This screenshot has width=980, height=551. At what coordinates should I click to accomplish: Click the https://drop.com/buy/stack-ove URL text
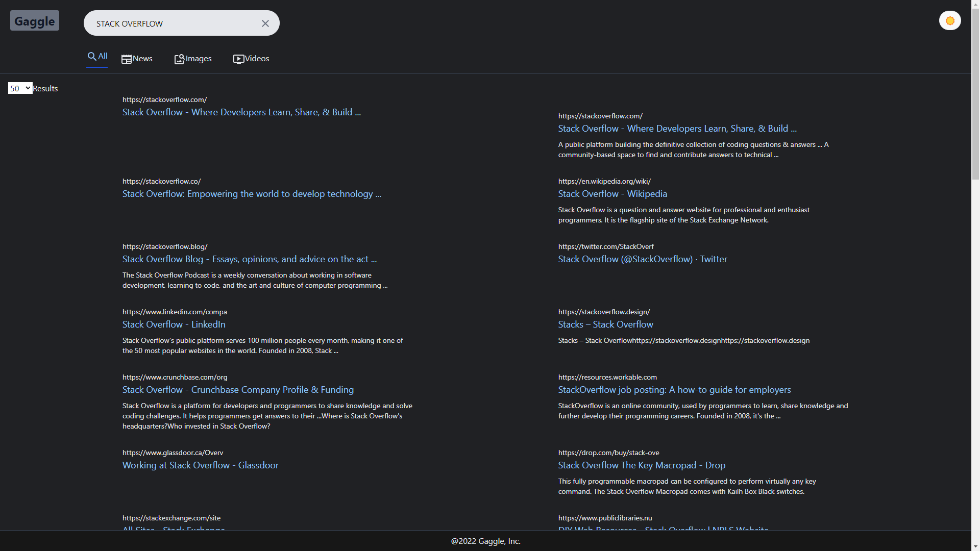pos(608,453)
